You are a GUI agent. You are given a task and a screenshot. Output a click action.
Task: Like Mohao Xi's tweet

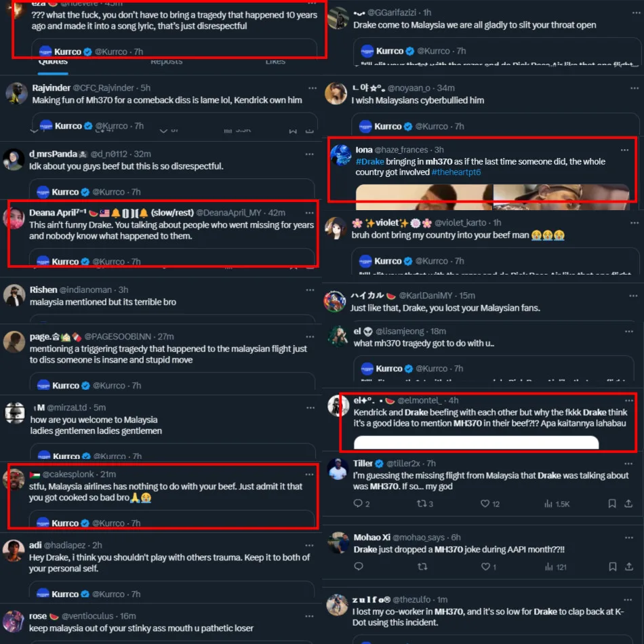pyautogui.click(x=485, y=567)
